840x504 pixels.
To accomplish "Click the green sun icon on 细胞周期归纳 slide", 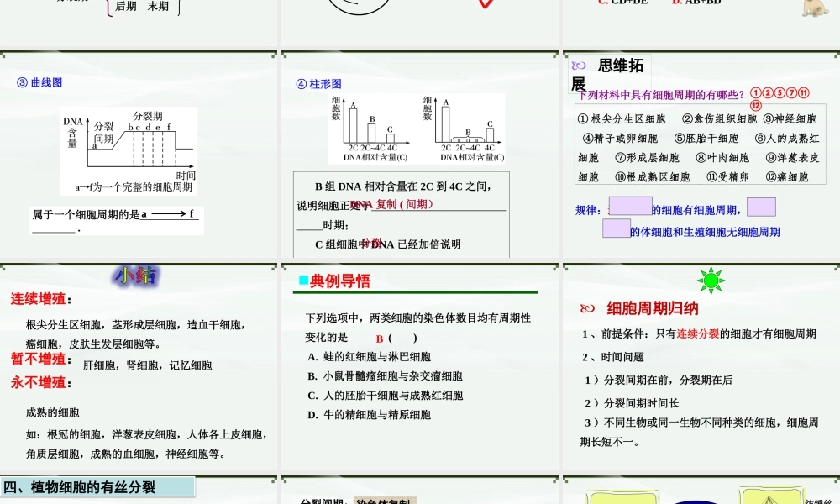I will click(x=711, y=281).
